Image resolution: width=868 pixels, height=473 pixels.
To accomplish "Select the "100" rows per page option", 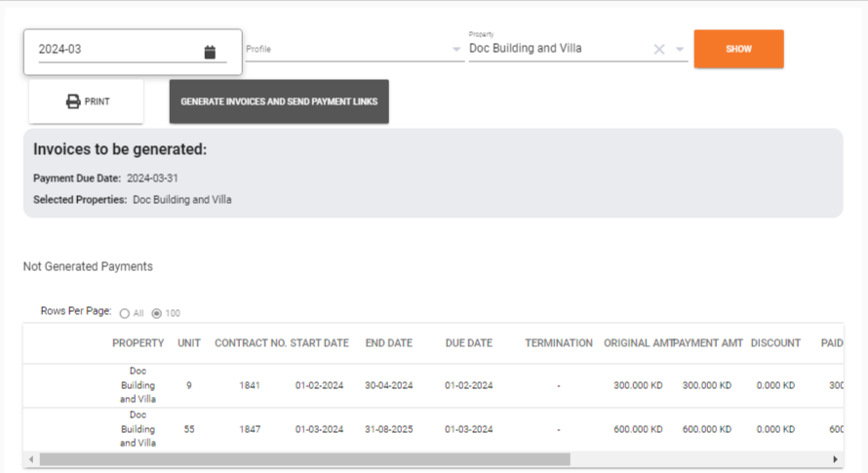I will 156,313.
